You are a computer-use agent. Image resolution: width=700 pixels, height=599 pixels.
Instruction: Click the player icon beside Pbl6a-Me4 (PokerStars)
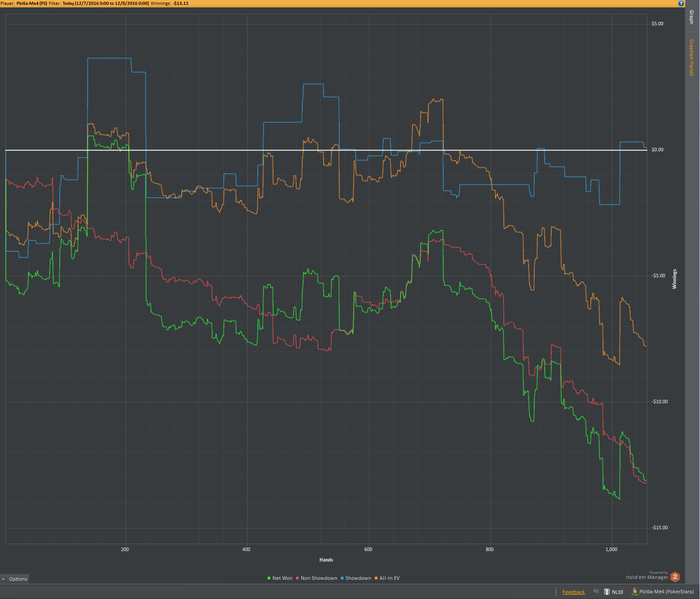(634, 592)
